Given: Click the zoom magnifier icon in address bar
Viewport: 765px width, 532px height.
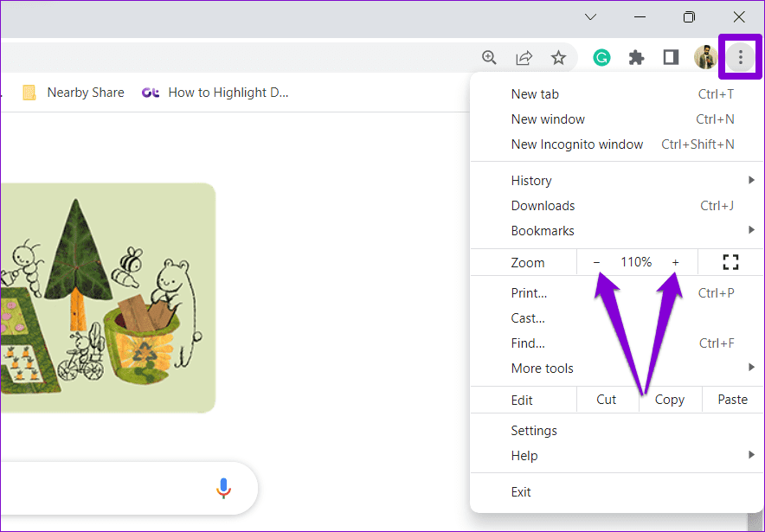Looking at the screenshot, I should (x=489, y=58).
